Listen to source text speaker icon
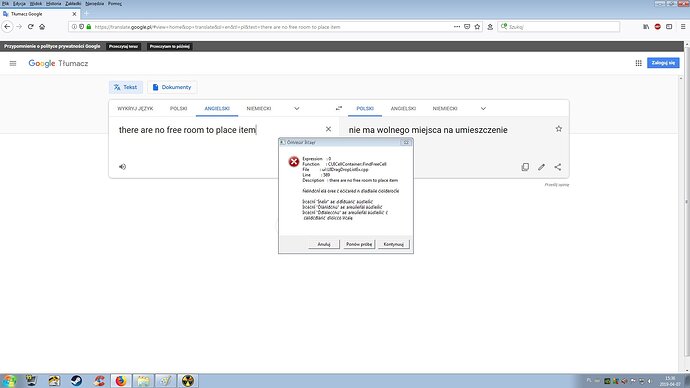Viewport: 690px width, 388px height. click(122, 167)
